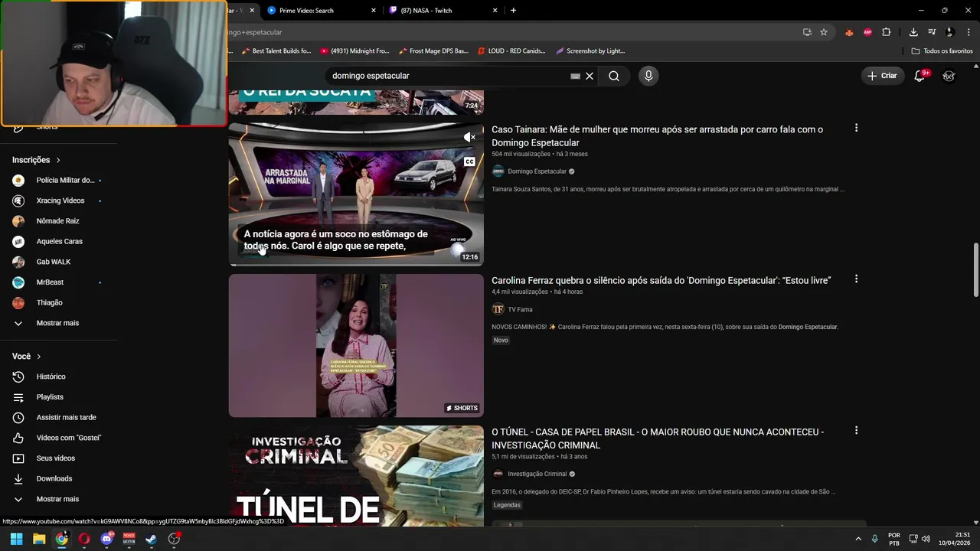Screen dimensions: 980x551
Task: Open a new browser tab
Action: 513,11
